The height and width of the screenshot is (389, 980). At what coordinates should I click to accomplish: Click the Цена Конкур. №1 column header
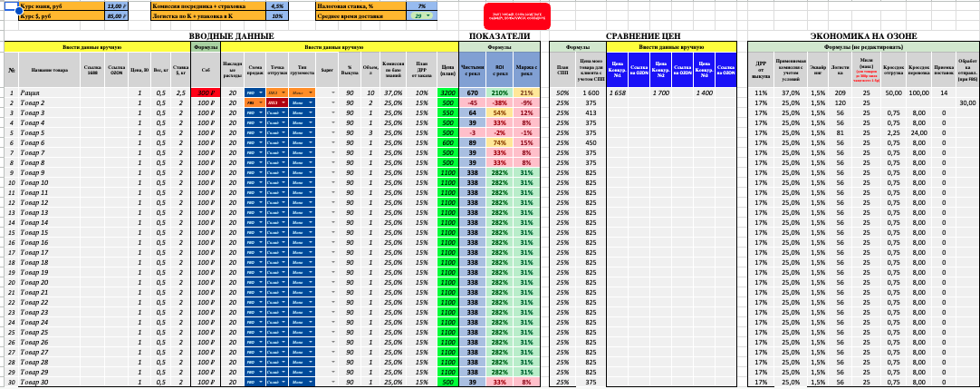click(x=618, y=69)
